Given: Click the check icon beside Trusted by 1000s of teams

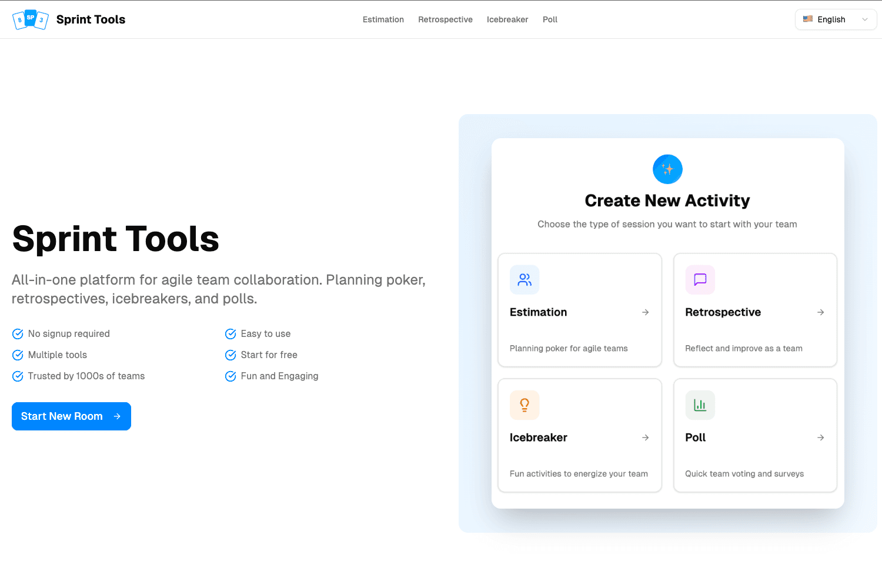Looking at the screenshot, I should (18, 376).
